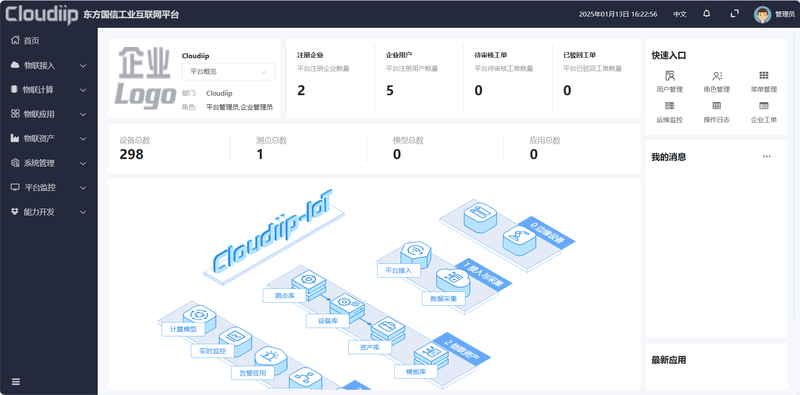Click the 资产库 briefcase block icon
The image size is (800, 395).
point(388,330)
